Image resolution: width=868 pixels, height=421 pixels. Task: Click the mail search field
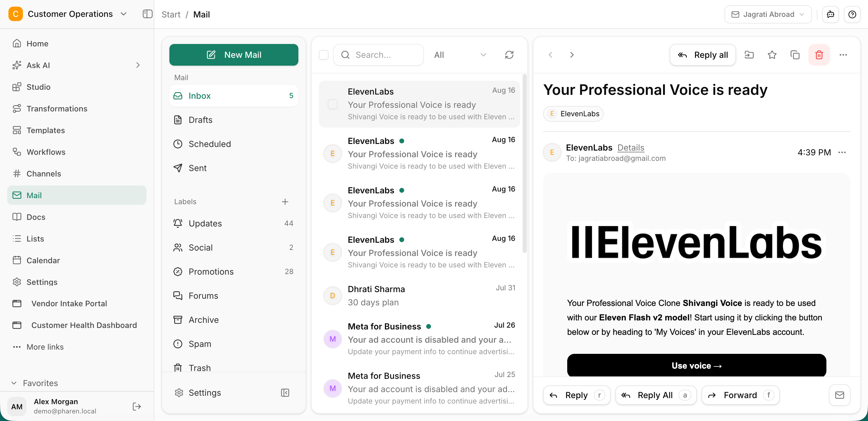pos(379,55)
